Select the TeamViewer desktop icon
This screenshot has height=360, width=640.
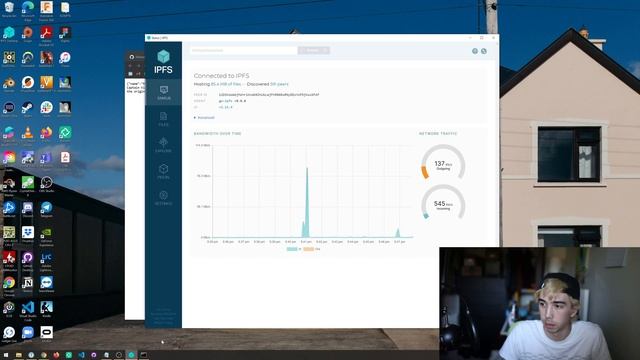[46, 284]
